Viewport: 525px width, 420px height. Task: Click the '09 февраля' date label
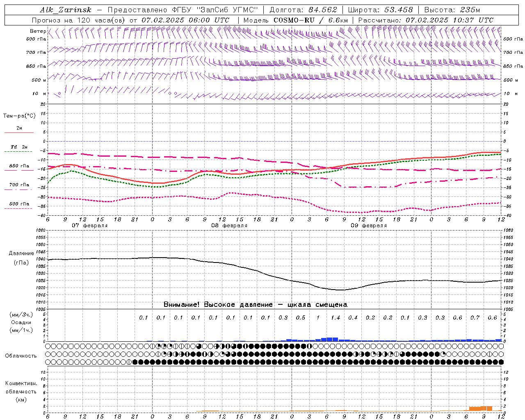click(x=369, y=226)
